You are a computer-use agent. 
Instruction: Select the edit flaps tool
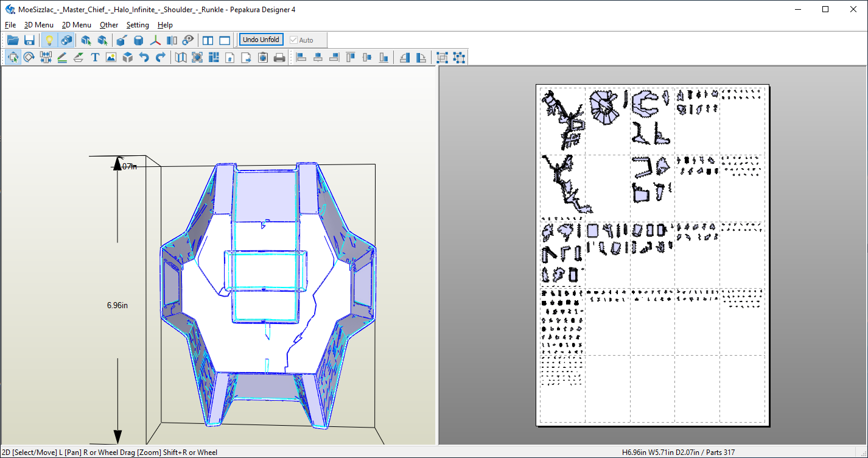(x=79, y=57)
